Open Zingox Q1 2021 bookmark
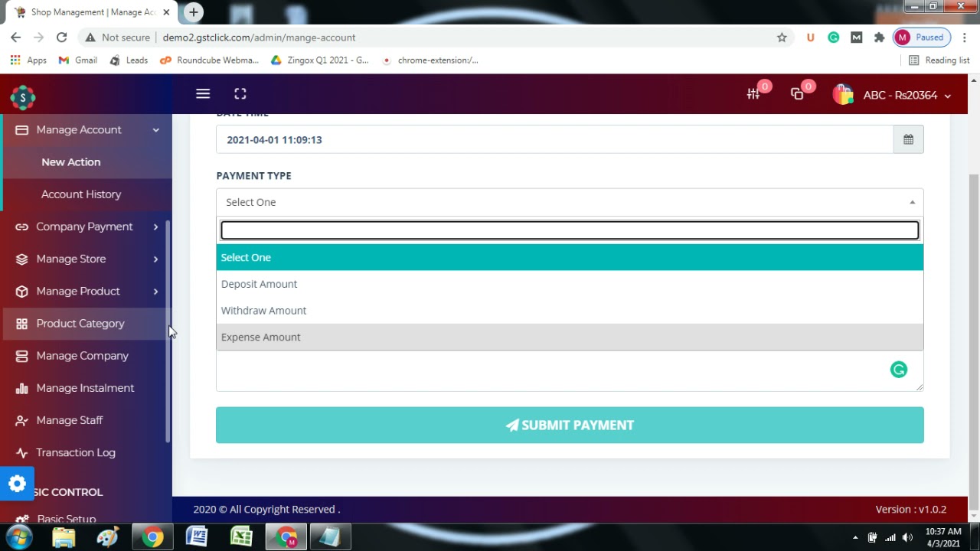Viewport: 980px width, 551px height. tap(320, 60)
